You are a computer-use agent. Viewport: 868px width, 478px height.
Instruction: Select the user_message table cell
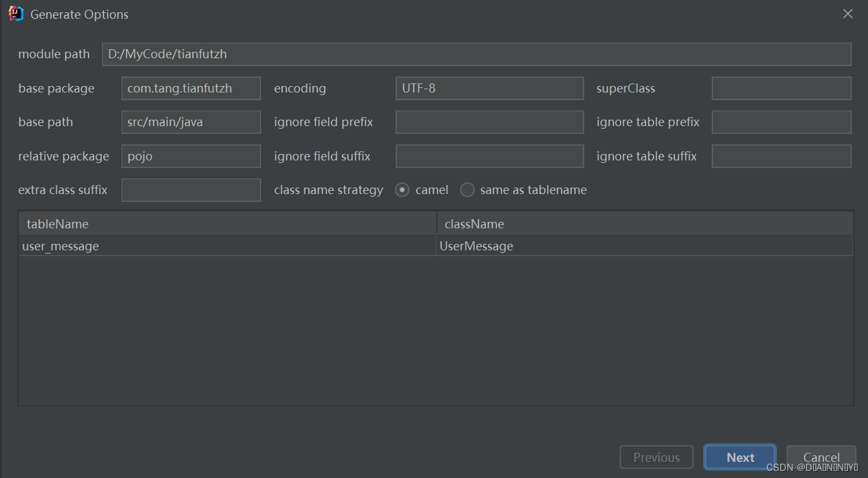pos(228,246)
